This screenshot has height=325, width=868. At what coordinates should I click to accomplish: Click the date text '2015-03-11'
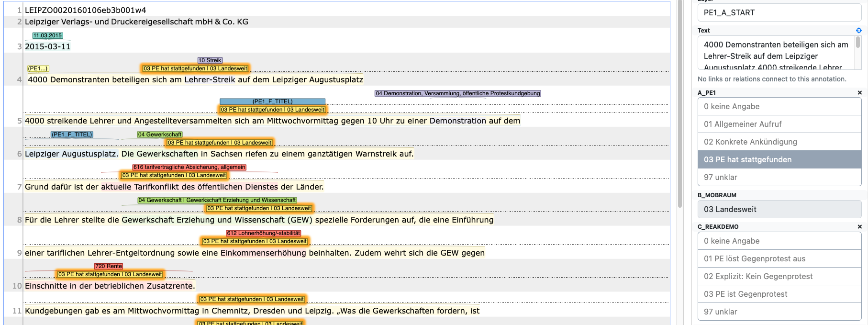pos(48,46)
